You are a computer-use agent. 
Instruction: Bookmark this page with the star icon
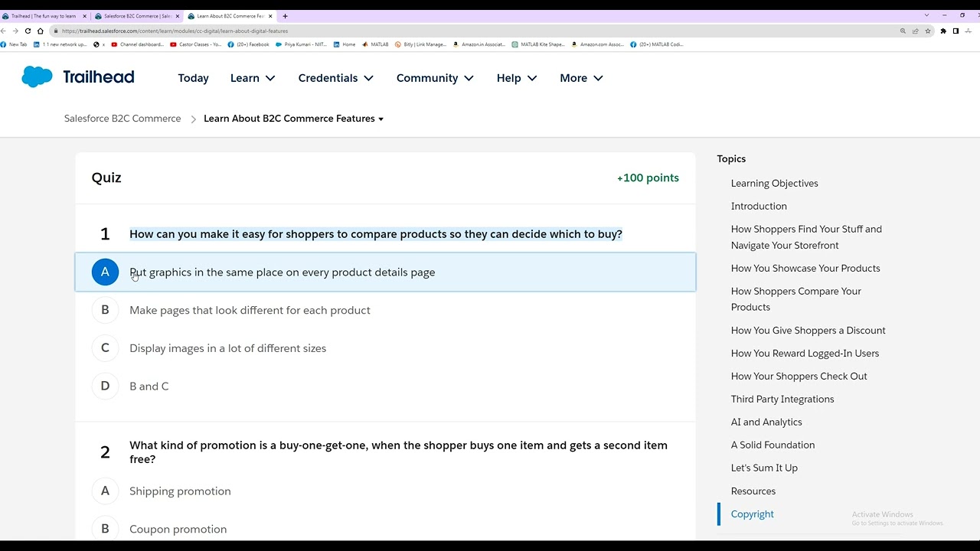coord(927,31)
